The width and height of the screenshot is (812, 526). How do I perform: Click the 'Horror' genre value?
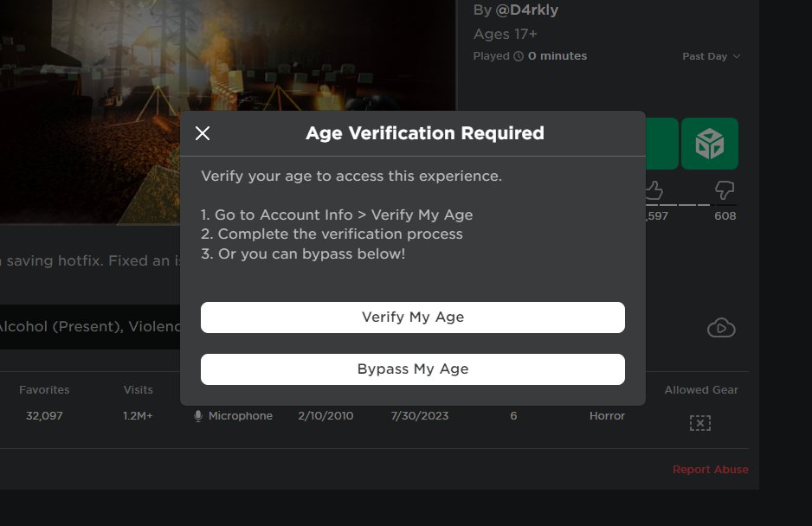607,416
